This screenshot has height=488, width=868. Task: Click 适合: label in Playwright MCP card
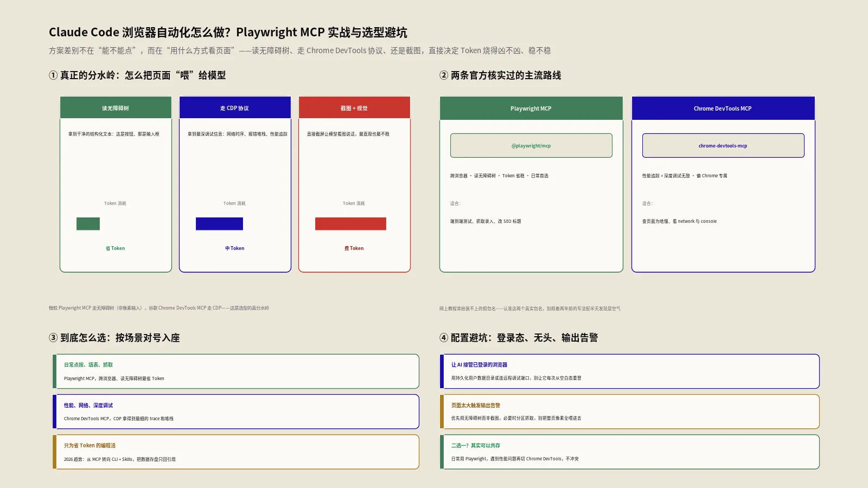pyautogui.click(x=455, y=203)
